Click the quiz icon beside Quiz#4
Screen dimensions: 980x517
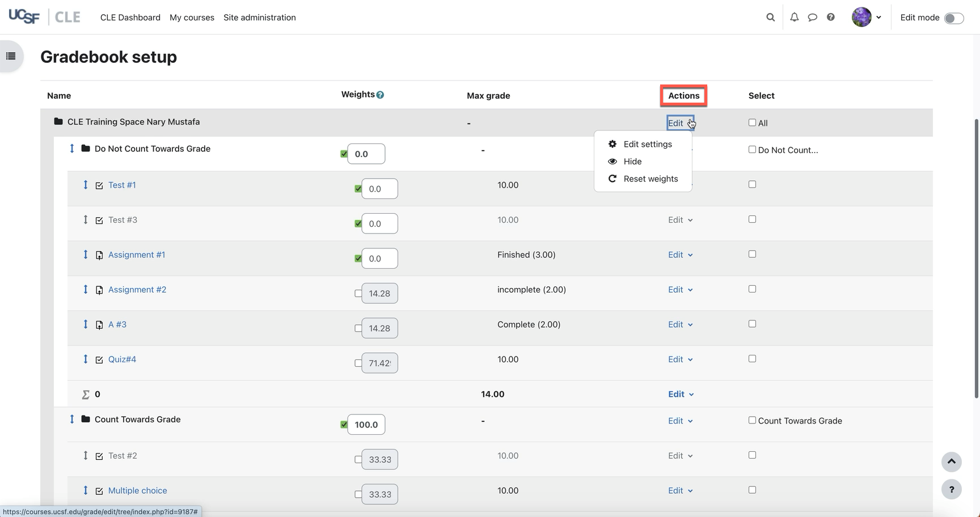coord(99,360)
